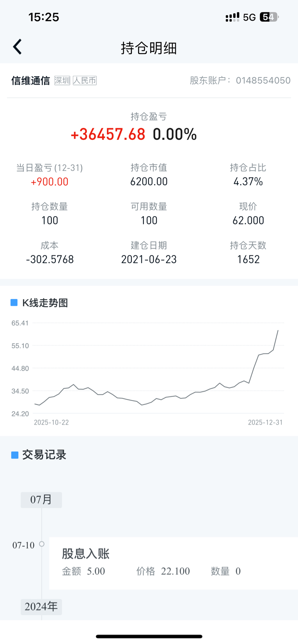Click the blue square beside 交易记录
This screenshot has width=298, height=644.
pos(15,455)
